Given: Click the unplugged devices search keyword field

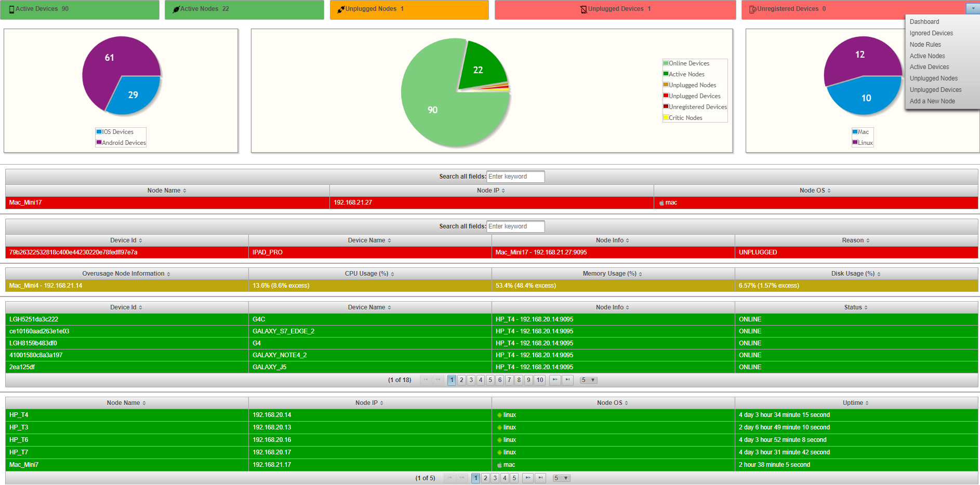Looking at the screenshot, I should click(515, 226).
